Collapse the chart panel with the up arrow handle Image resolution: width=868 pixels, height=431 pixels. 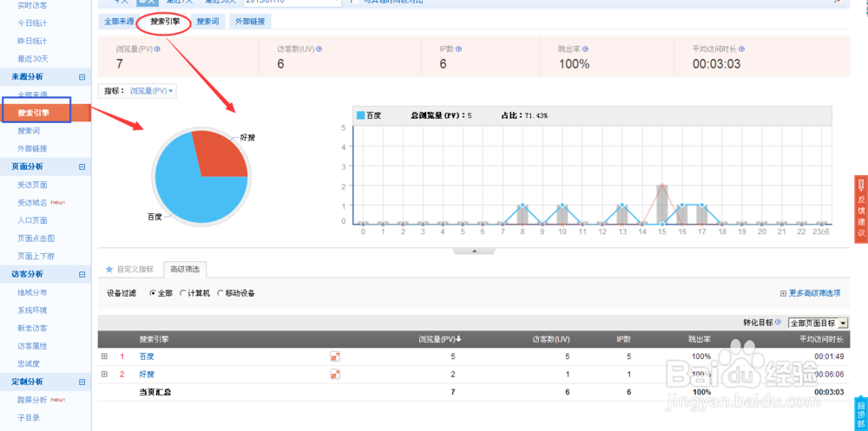(x=474, y=251)
